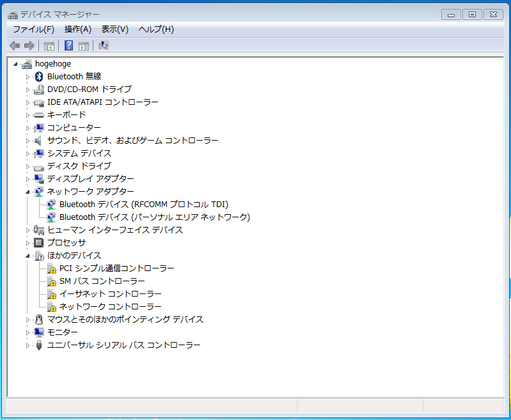Click the モニター monitor icon
Screen dimensions: 511x420
pos(39,332)
